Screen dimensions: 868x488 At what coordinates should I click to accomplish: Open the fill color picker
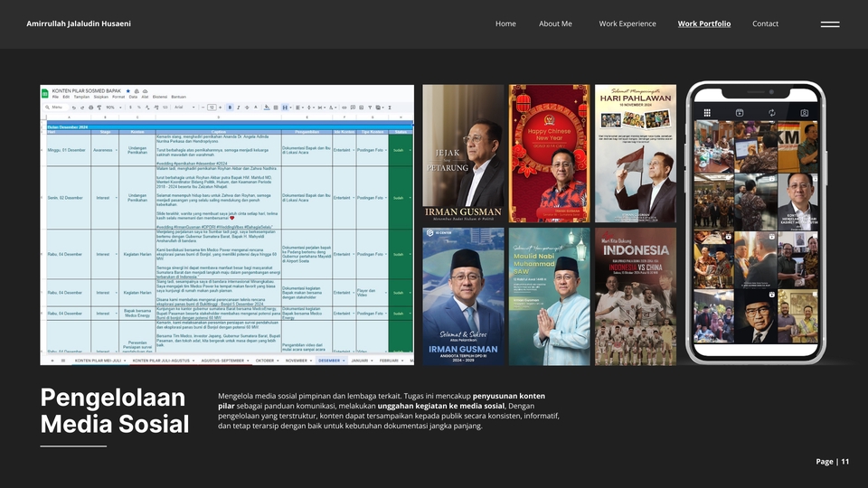(x=267, y=108)
